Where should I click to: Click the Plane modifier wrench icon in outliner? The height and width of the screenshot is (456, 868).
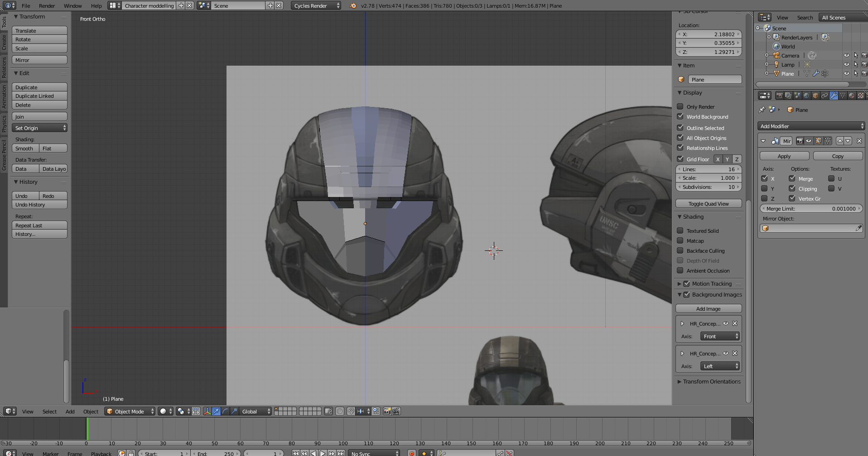coord(816,73)
